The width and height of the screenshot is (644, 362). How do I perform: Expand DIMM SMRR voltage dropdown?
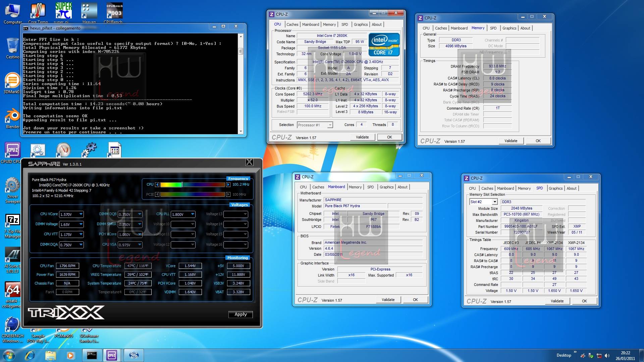pos(140,225)
